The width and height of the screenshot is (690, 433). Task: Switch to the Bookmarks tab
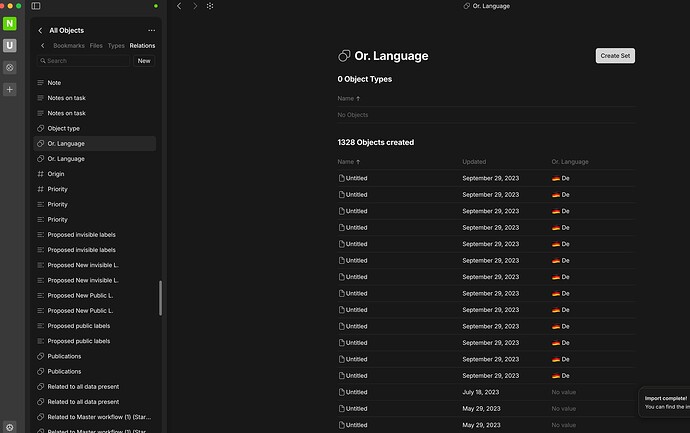click(x=69, y=45)
